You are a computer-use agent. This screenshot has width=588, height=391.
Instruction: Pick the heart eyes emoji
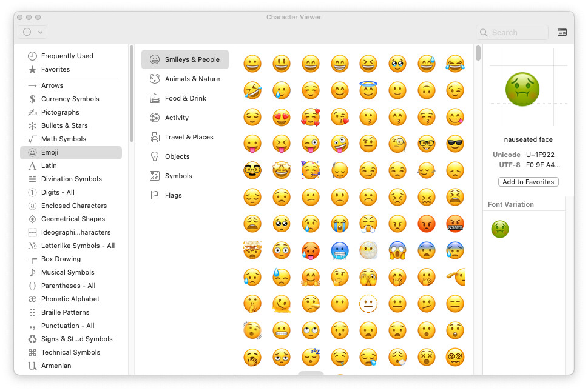(281, 117)
